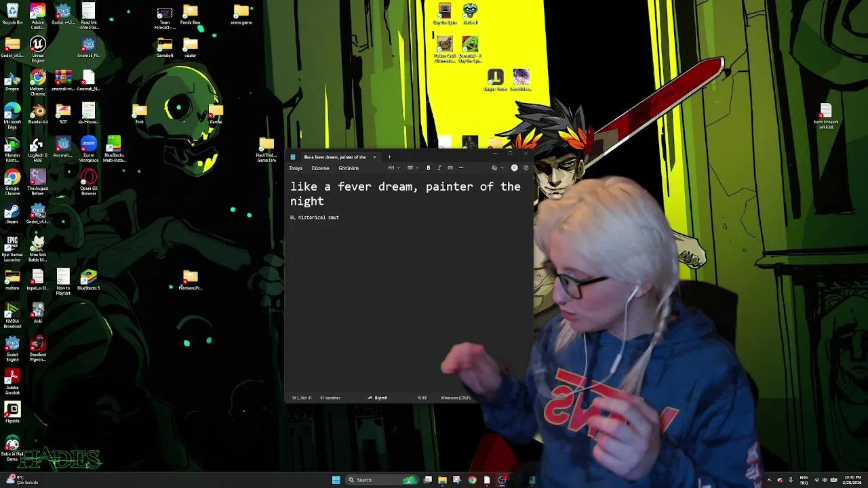Open File Explorer from the taskbar
Screen dimensions: 868x488
[x=442, y=480]
